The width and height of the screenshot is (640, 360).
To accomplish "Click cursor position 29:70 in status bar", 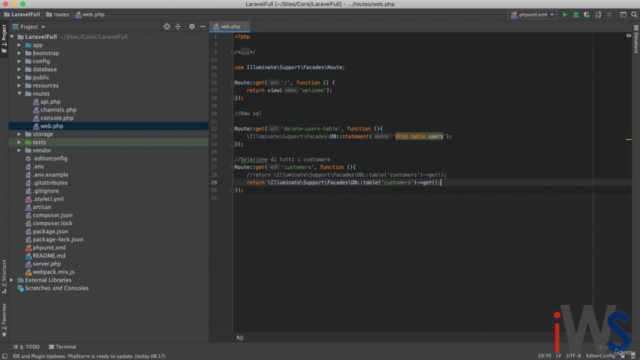I will pyautogui.click(x=544, y=356).
